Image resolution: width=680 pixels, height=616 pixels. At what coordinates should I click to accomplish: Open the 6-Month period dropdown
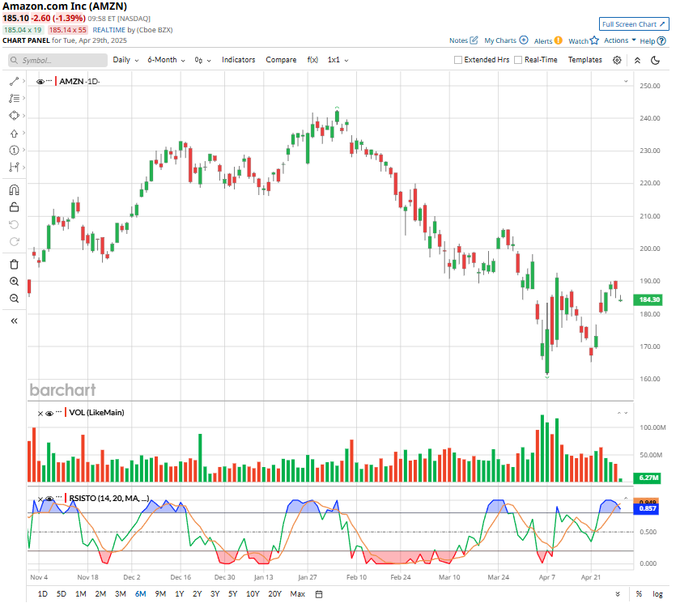point(167,60)
